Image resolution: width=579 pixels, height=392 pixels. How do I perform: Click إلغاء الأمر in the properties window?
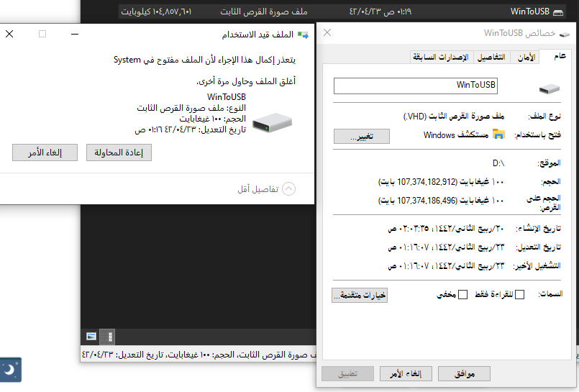tap(406, 374)
